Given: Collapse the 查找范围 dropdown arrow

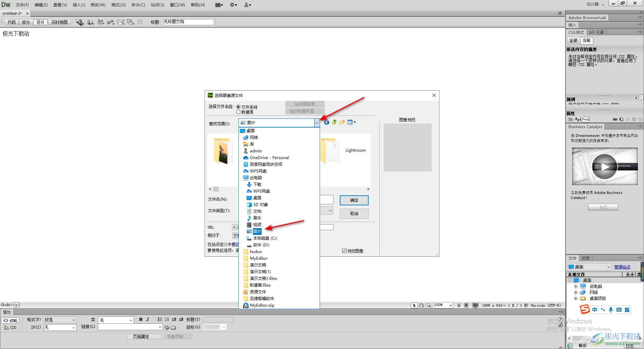Looking at the screenshot, I should click(317, 123).
